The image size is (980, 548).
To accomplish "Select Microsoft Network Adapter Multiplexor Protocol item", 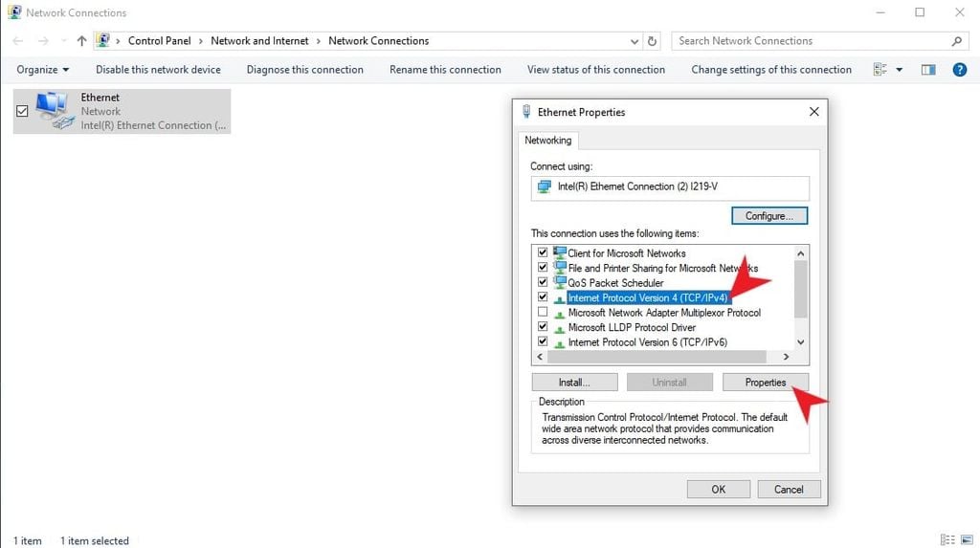I will click(664, 313).
